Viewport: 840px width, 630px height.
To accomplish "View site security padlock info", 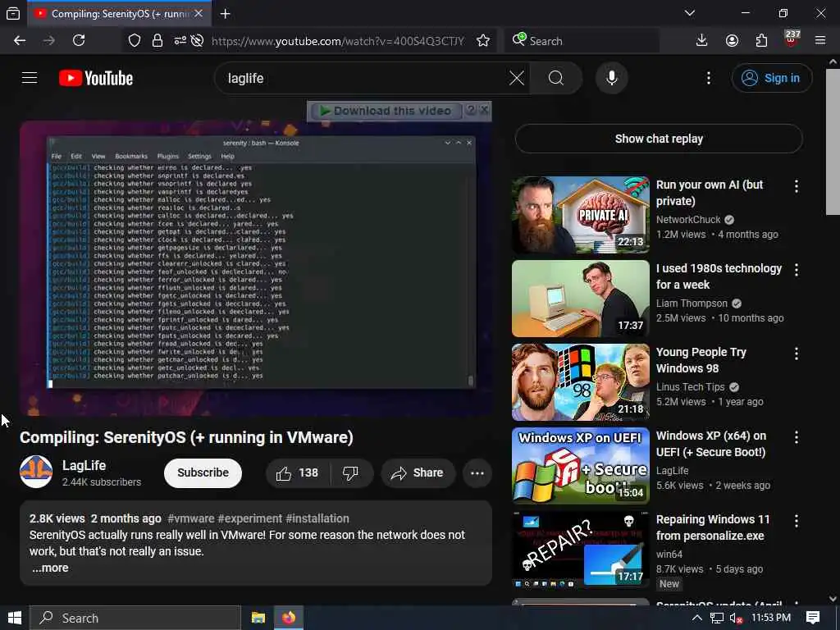I will (157, 41).
